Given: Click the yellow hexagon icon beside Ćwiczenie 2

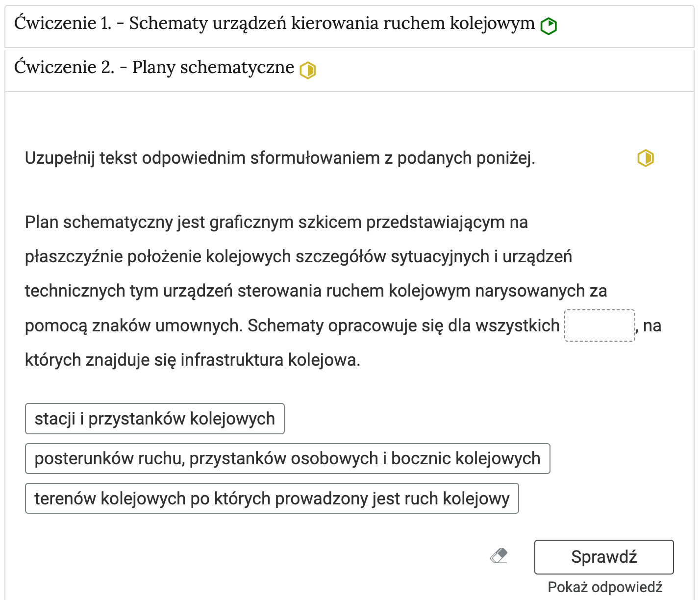Looking at the screenshot, I should click(307, 69).
